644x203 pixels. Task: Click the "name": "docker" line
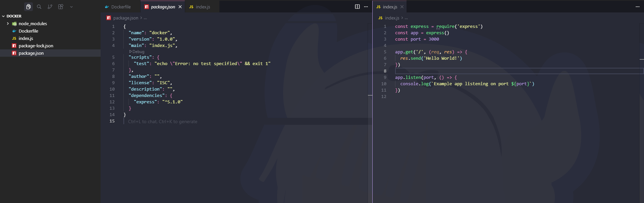pyautogui.click(x=150, y=33)
